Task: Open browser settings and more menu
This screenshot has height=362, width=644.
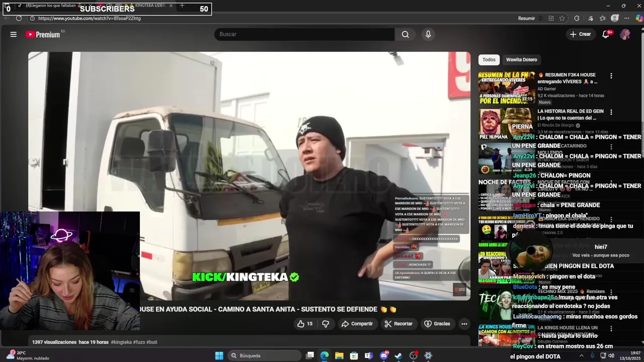Action: coord(627,18)
